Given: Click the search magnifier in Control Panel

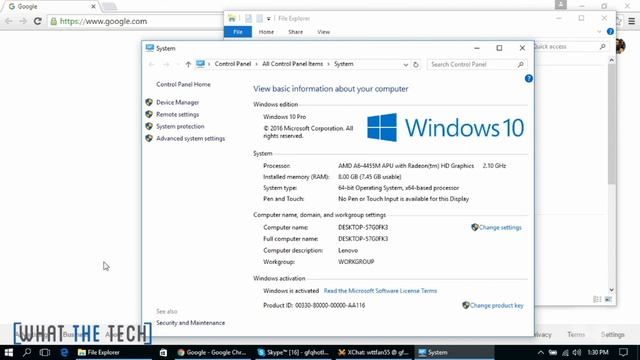Looking at the screenshot, I should pos(520,64).
